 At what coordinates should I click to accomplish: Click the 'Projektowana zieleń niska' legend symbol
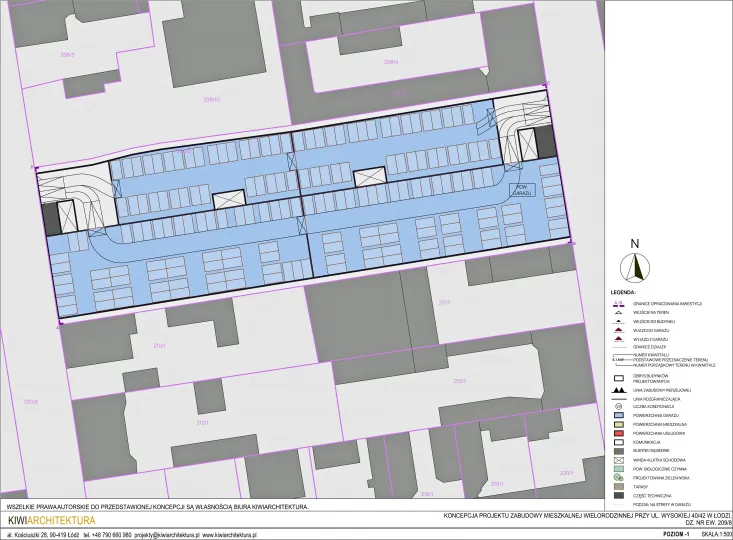pos(618,477)
